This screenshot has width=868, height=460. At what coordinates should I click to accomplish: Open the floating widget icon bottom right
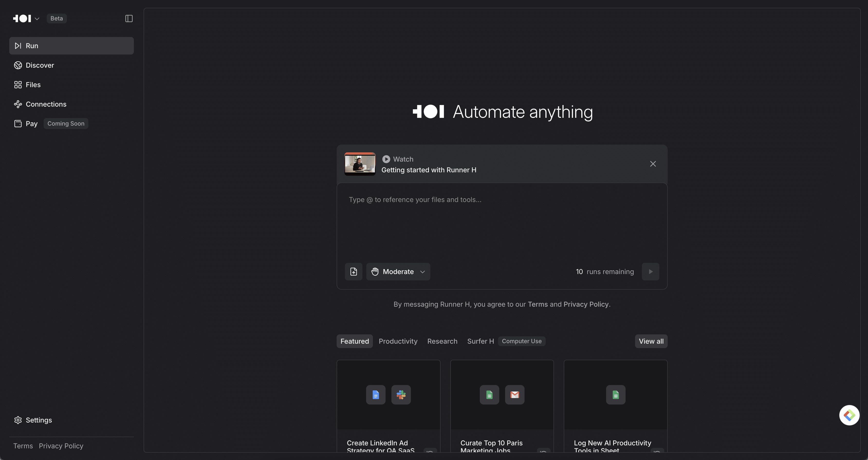coord(849,415)
